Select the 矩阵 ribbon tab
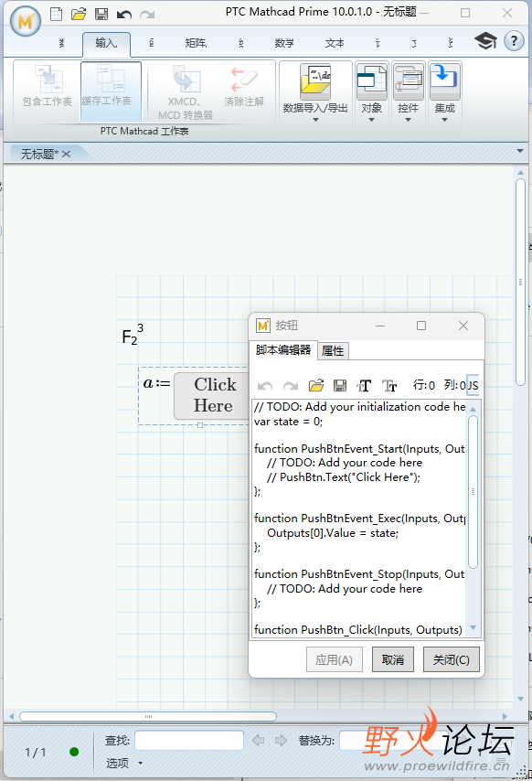The height and width of the screenshot is (781, 532). pos(196,43)
